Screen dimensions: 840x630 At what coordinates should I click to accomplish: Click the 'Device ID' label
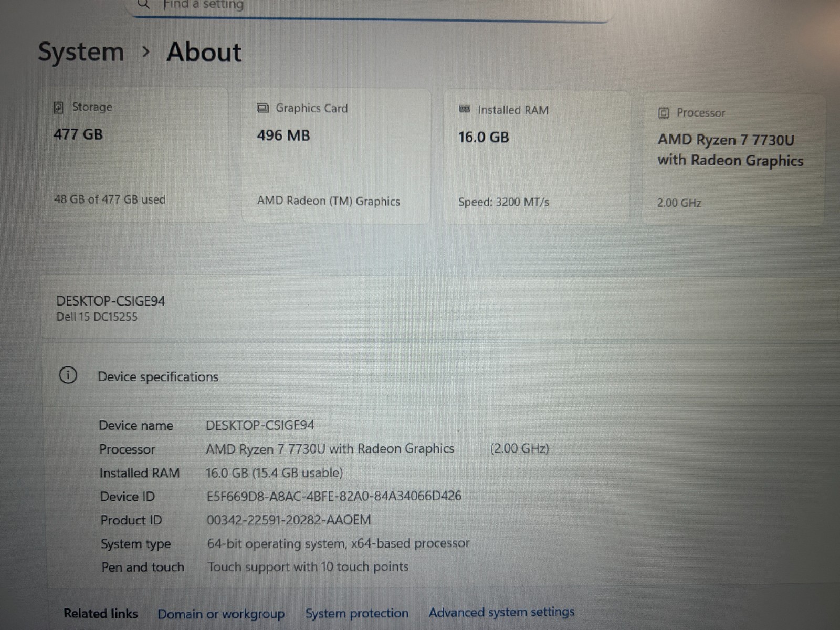pyautogui.click(x=128, y=497)
